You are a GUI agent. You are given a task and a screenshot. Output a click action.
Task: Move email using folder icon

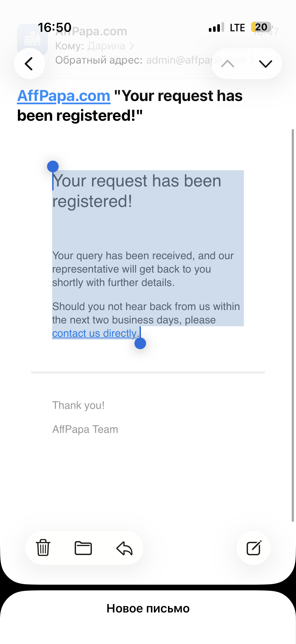coord(83,548)
